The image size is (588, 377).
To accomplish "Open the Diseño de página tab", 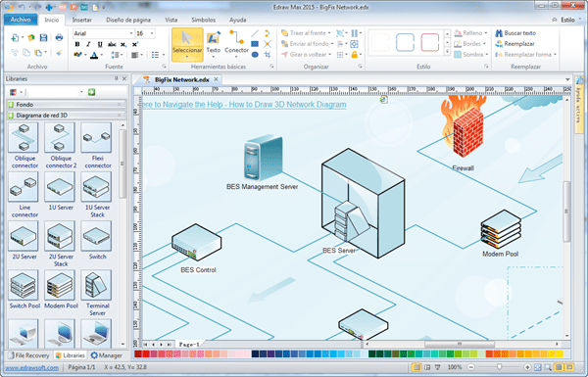I will [128, 20].
